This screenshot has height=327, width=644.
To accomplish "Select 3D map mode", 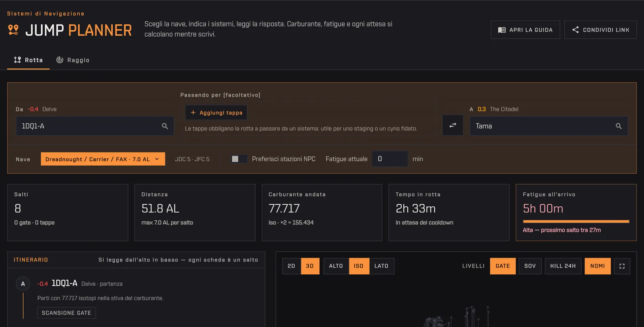I will tap(310, 266).
